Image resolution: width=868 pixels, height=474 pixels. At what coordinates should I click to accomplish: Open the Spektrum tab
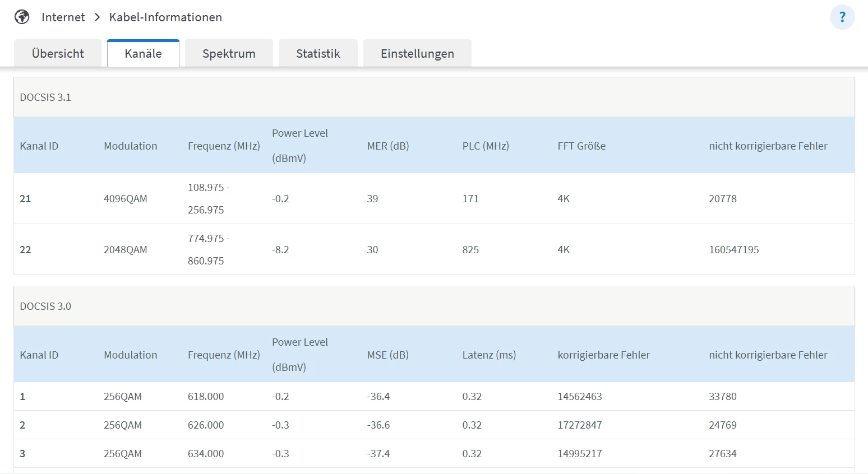pos(229,54)
